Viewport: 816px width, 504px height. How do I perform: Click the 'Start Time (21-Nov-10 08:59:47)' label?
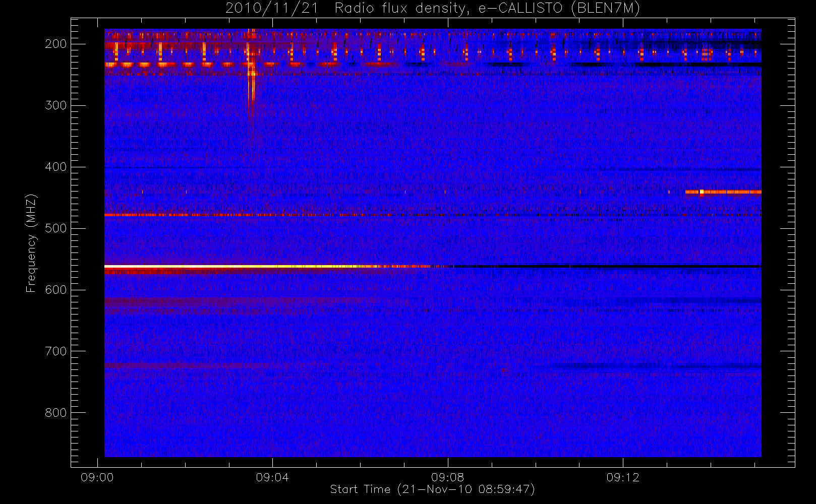432,489
